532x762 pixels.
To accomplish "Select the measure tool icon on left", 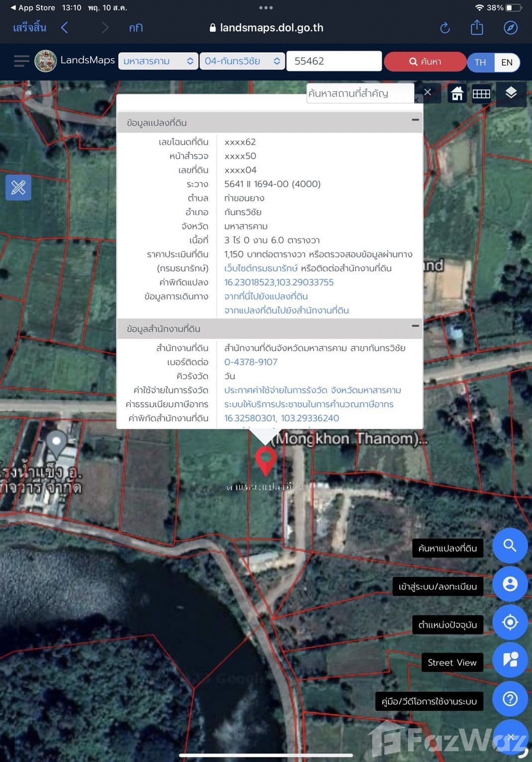I will [18, 188].
